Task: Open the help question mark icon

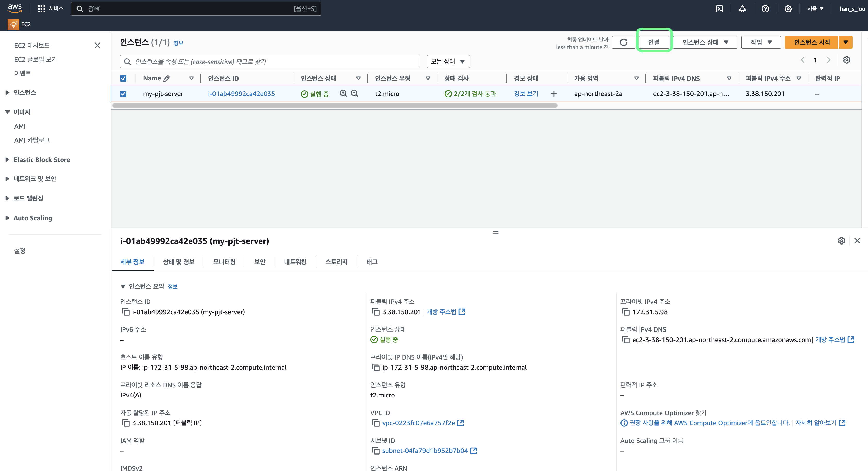Action: point(765,9)
